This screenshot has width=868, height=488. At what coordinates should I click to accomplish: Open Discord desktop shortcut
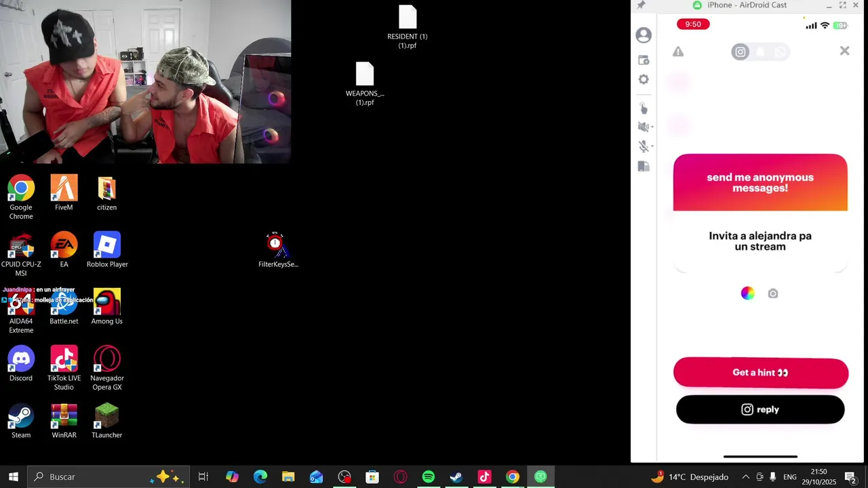coord(21,364)
